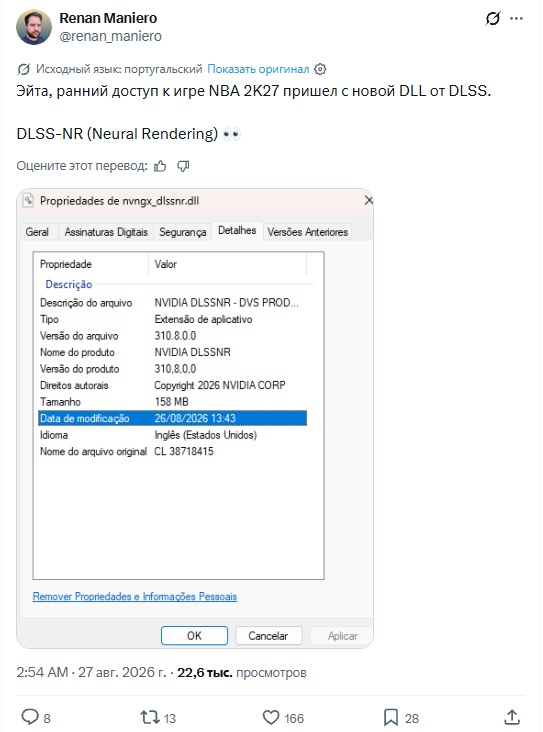Select the Data de modificação row
This screenshot has width=543, height=732.
(172, 418)
